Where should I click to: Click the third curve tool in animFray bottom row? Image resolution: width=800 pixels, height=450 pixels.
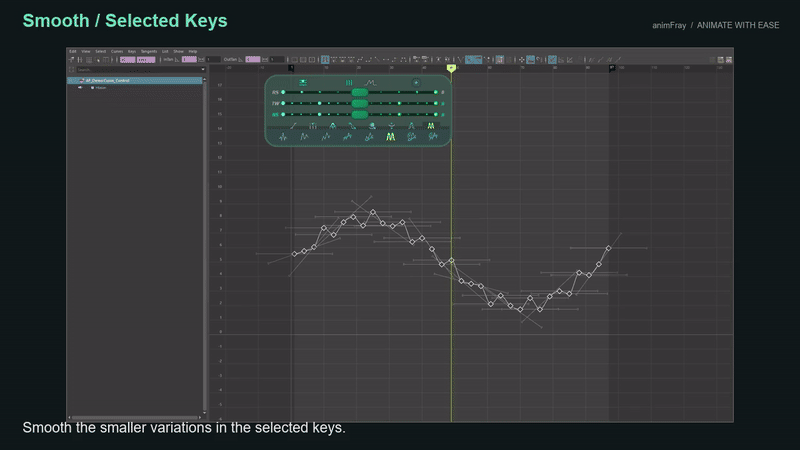tap(326, 137)
